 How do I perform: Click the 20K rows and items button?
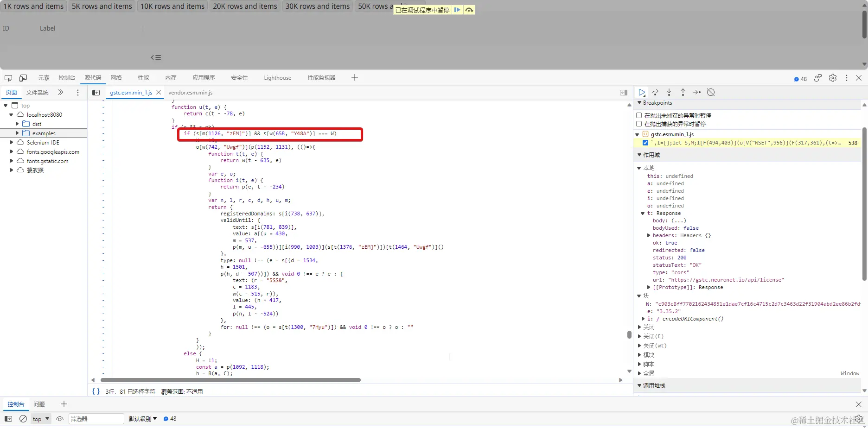(x=245, y=6)
